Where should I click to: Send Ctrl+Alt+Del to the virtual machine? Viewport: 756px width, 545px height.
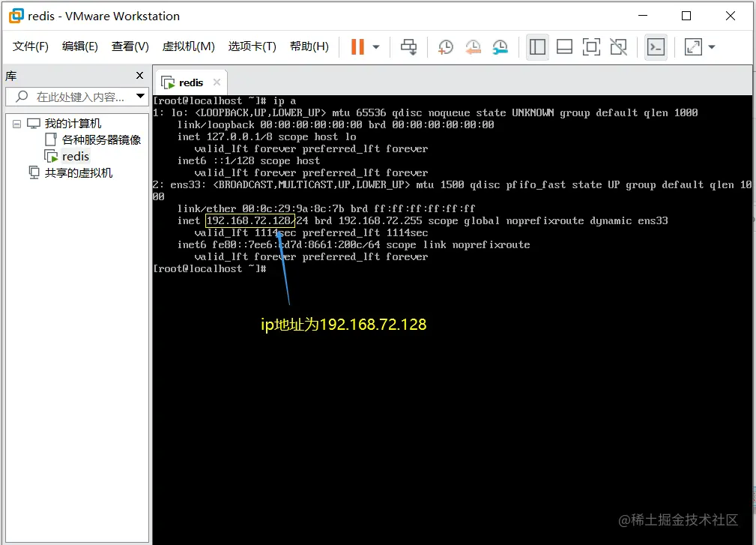409,46
